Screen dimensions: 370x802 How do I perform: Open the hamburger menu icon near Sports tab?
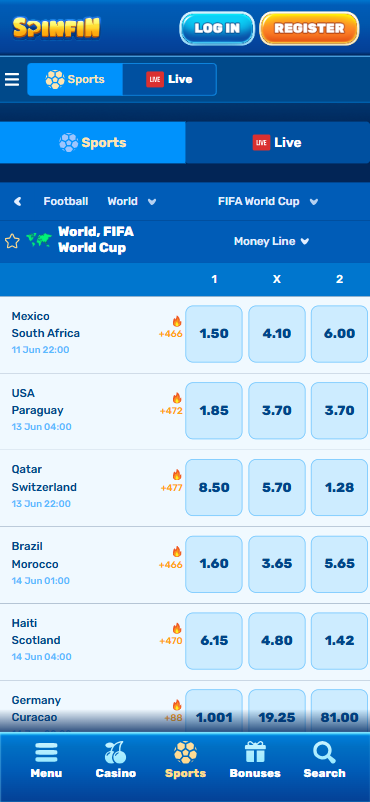[x=12, y=79]
